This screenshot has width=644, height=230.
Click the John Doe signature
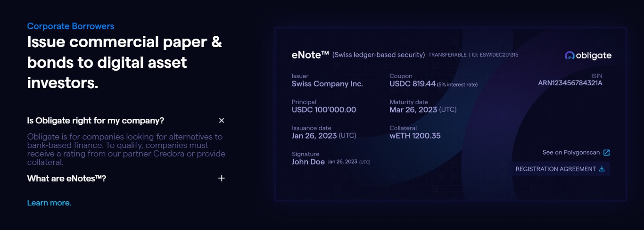click(x=308, y=162)
